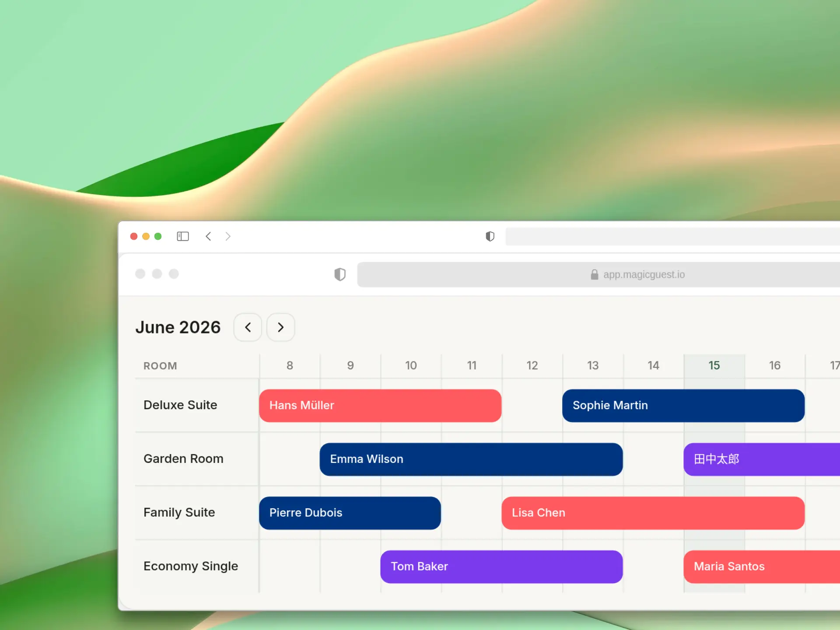This screenshot has width=840, height=630.
Task: Open the Garden Room row label
Action: point(183,458)
